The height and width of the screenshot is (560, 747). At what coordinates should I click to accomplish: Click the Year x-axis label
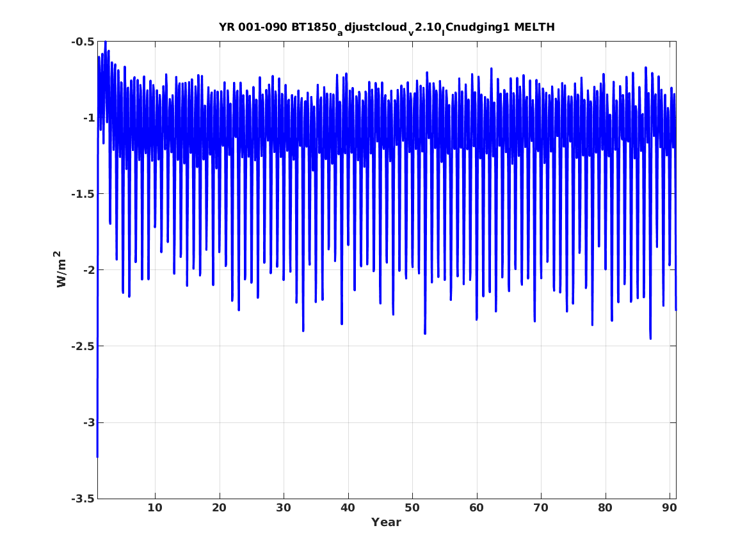[387, 522]
